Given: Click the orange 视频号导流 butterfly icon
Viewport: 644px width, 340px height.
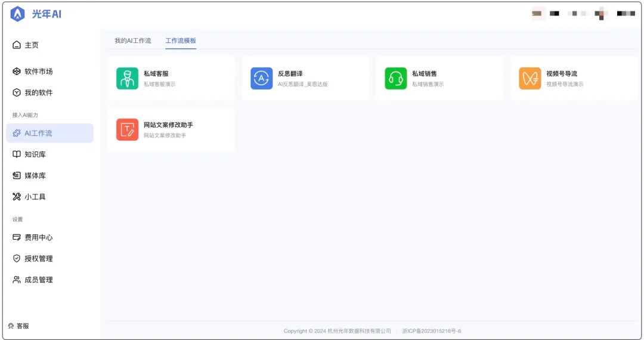Looking at the screenshot, I should click(x=530, y=78).
